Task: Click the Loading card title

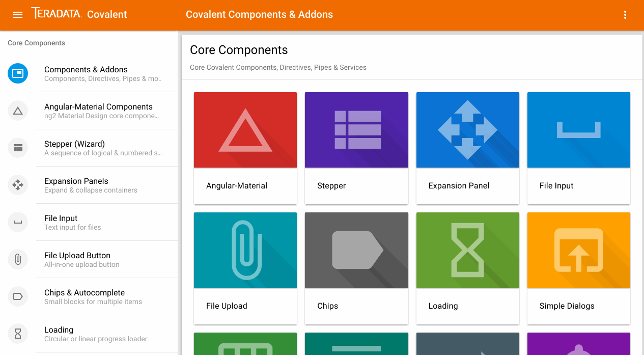Action: click(x=443, y=306)
